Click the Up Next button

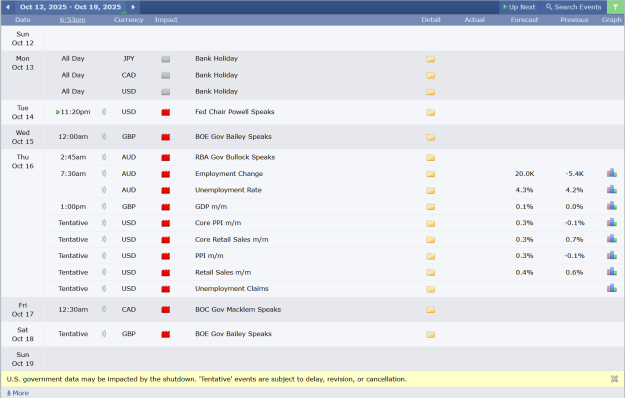coord(519,7)
